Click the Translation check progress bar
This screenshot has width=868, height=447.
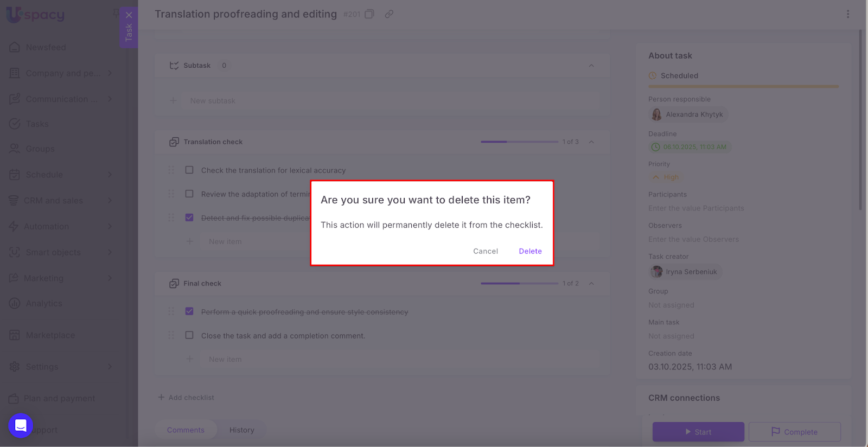click(x=519, y=142)
